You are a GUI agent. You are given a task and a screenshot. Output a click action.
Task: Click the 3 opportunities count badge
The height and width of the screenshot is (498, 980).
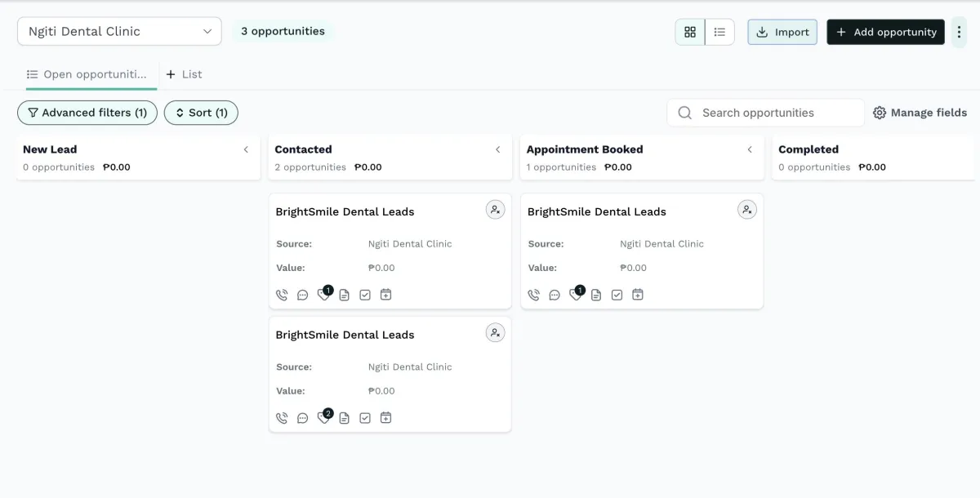pos(283,31)
